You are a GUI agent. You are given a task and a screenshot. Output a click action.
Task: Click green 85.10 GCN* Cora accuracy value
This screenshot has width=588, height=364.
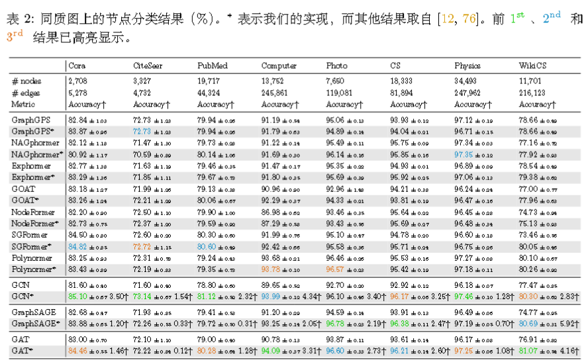77,296
